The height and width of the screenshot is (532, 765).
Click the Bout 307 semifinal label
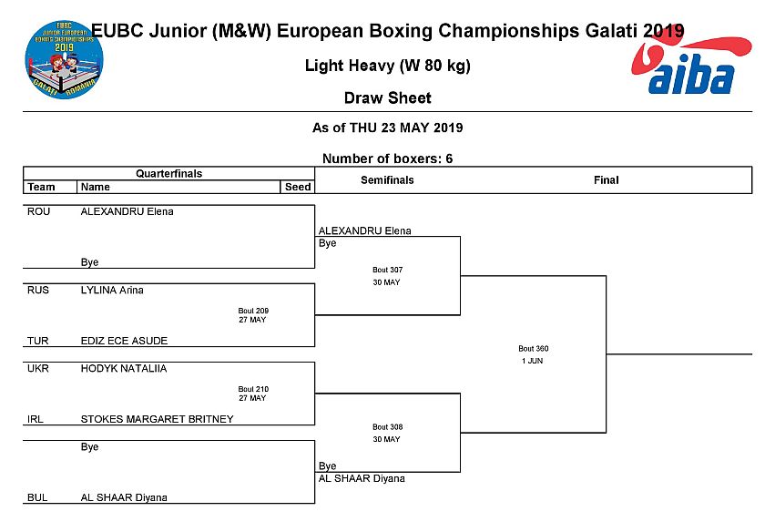[387, 270]
